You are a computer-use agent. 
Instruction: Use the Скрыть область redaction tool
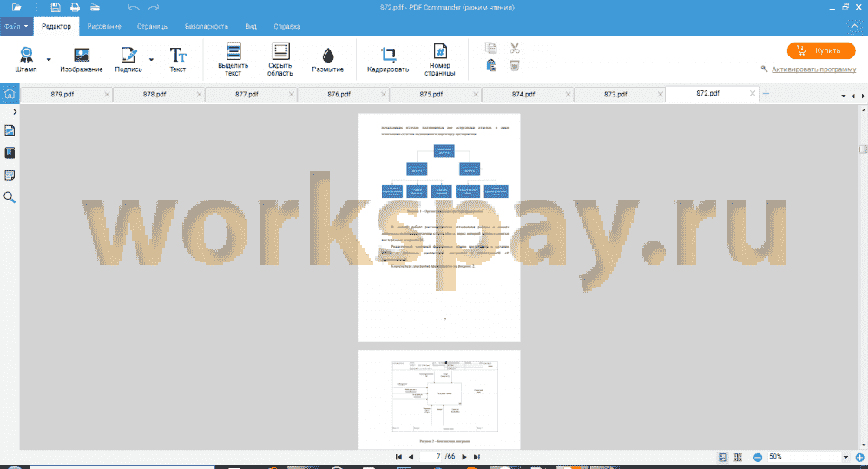click(x=280, y=59)
